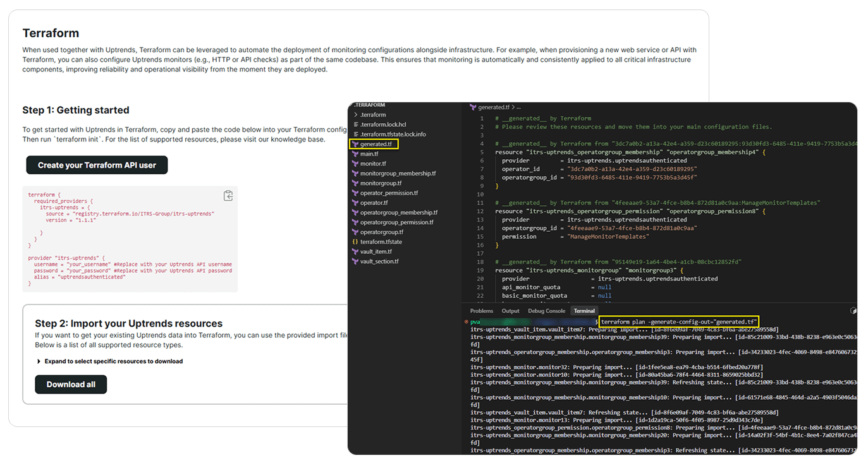Click the copy icon on the Terraform code snippet
The image size is (868, 468).
(228, 196)
